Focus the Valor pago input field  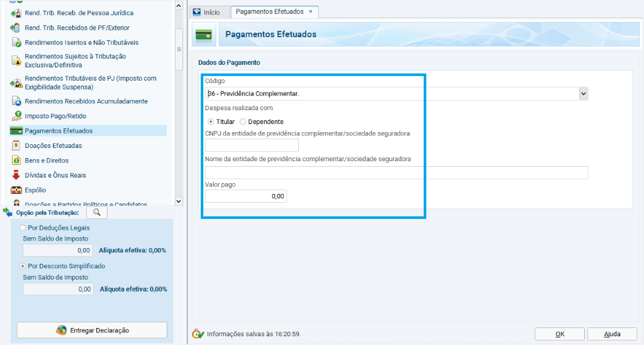pos(246,196)
